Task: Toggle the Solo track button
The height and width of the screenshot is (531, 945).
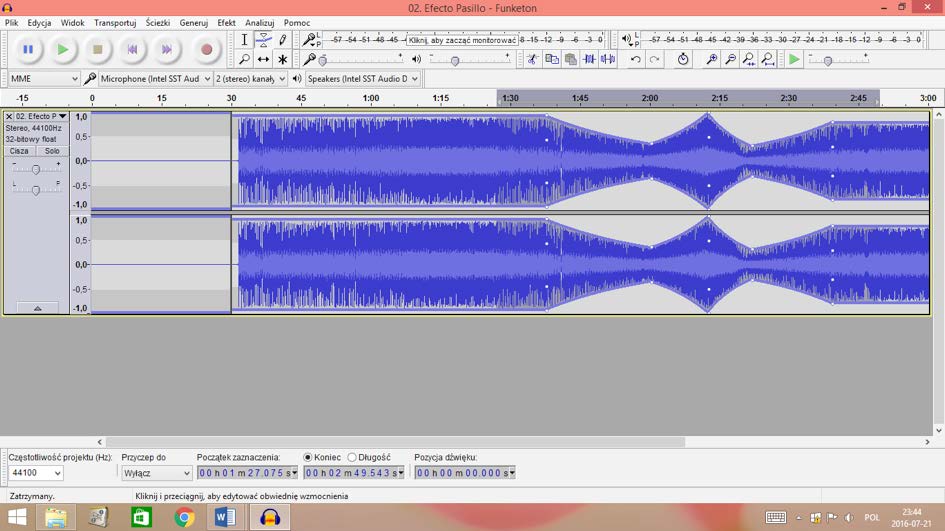Action: point(52,151)
